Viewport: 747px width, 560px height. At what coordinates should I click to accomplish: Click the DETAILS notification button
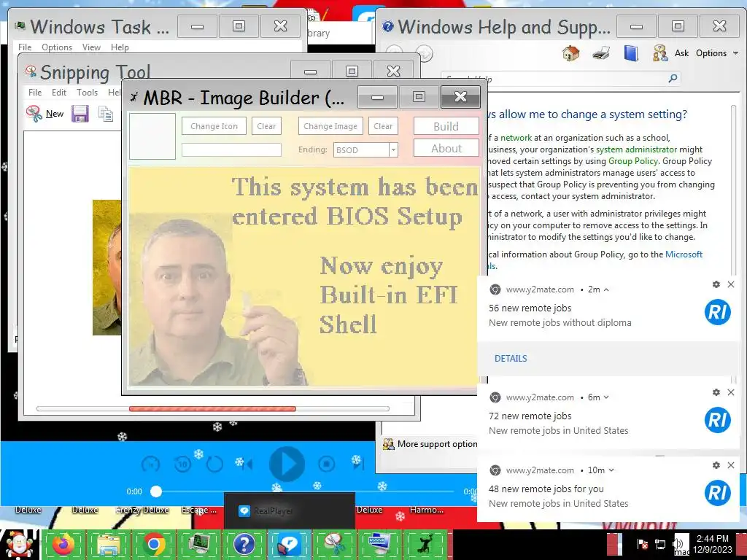(510, 359)
